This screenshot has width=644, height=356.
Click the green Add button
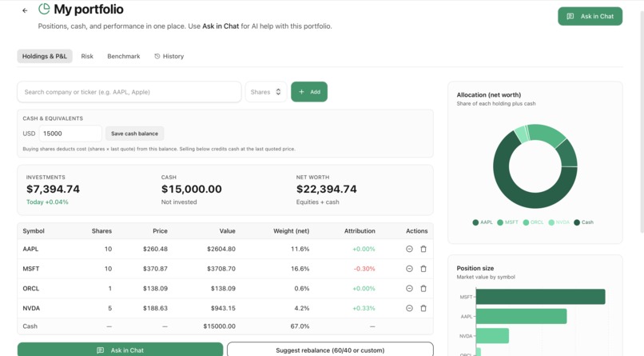309,92
